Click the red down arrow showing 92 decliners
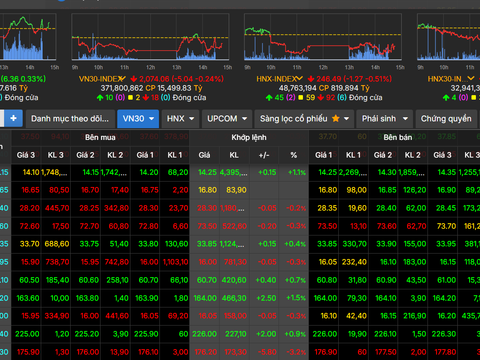Screen dimensions: 480x360 click(321, 98)
